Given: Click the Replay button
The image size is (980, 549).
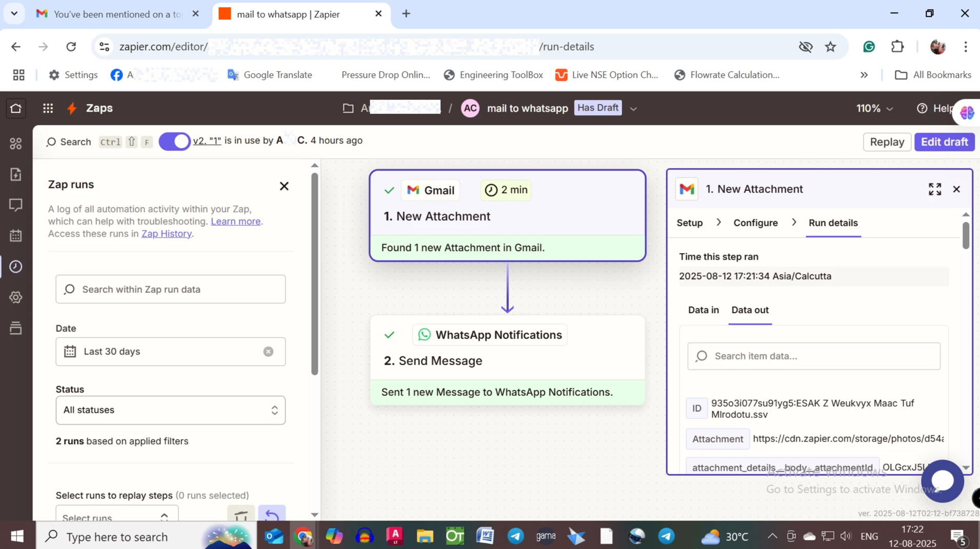Looking at the screenshot, I should click(887, 142).
